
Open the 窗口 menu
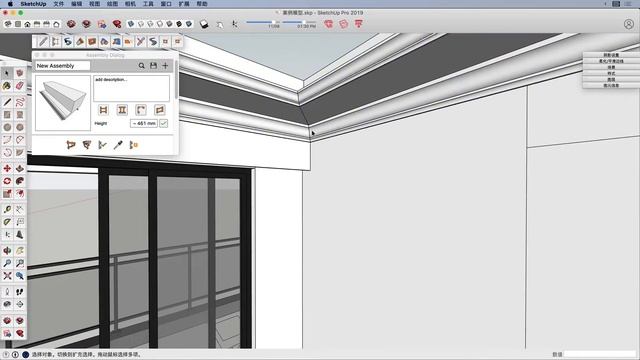166,4
